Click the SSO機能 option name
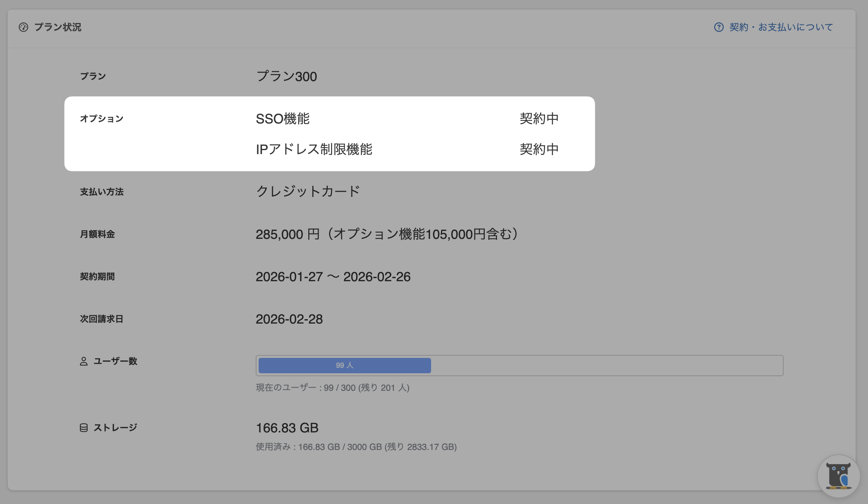 pyautogui.click(x=283, y=119)
